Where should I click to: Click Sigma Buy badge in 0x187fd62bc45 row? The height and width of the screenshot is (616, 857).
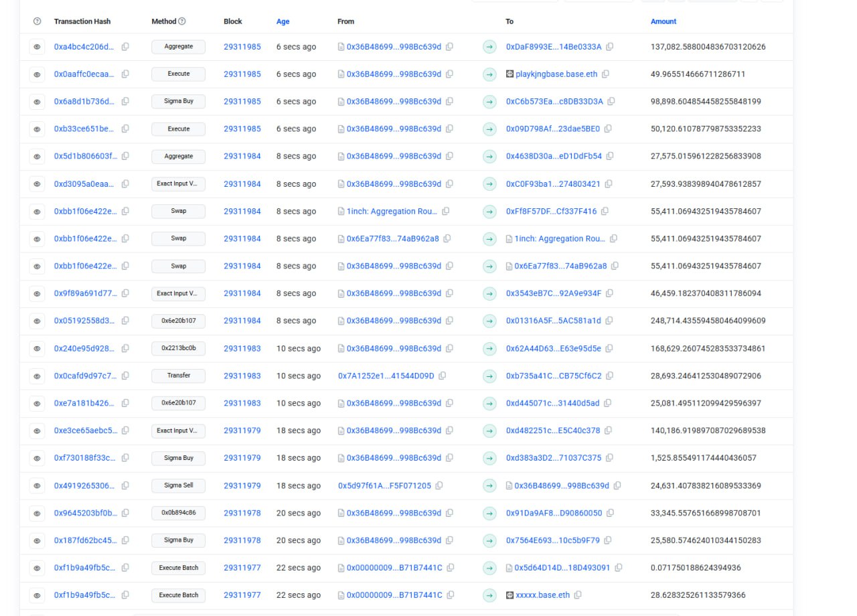coord(178,541)
